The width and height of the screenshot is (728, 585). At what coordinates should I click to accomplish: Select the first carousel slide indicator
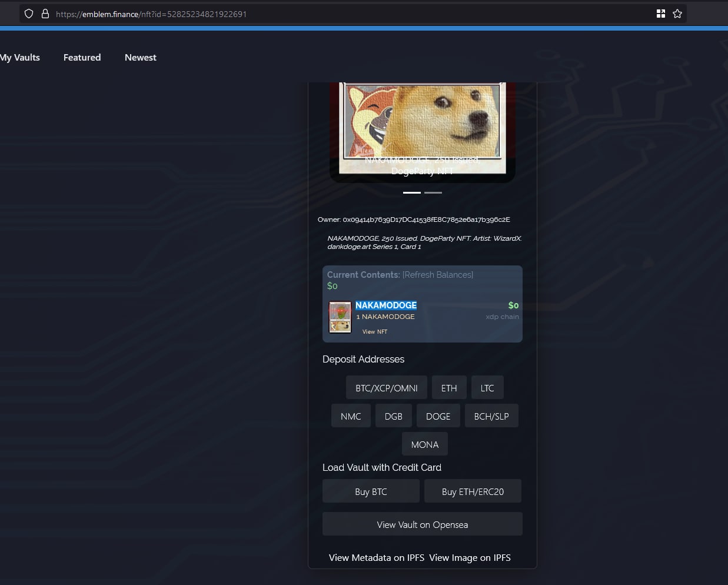[x=412, y=192]
